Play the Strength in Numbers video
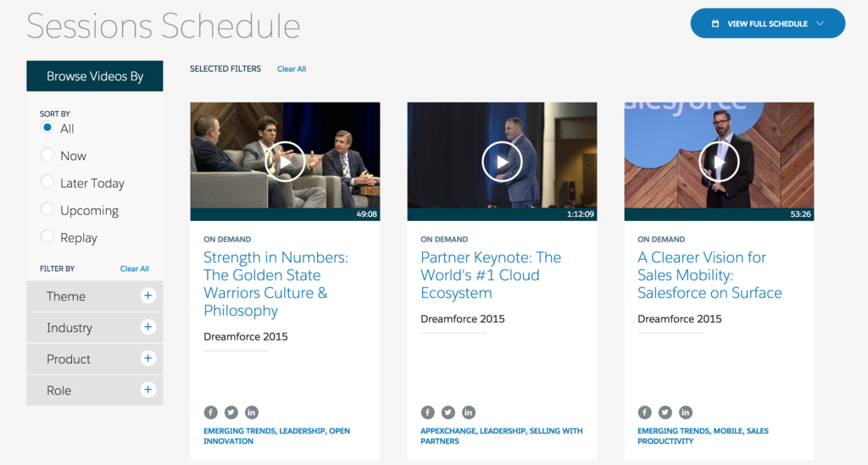 [x=285, y=162]
